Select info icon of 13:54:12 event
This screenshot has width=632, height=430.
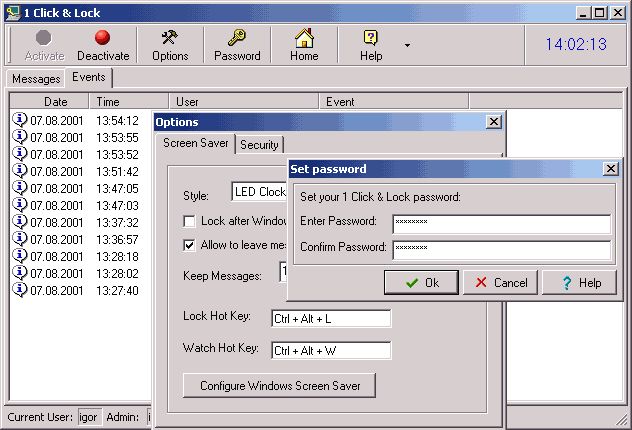(19, 120)
